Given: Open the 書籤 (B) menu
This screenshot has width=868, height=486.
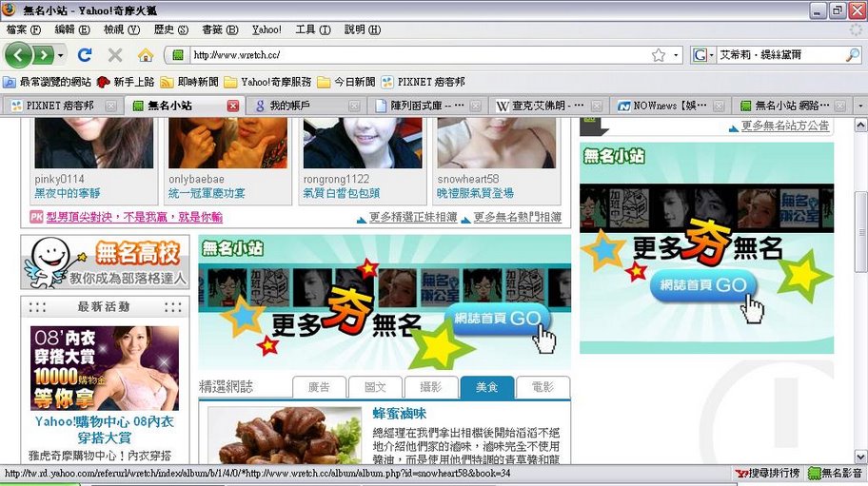Looking at the screenshot, I should point(220,29).
